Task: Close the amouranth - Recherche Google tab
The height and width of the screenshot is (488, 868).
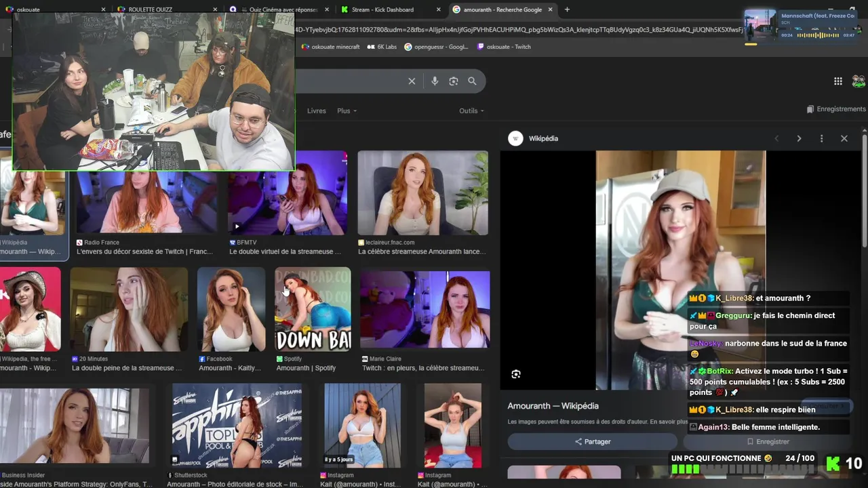Action: coord(549,9)
